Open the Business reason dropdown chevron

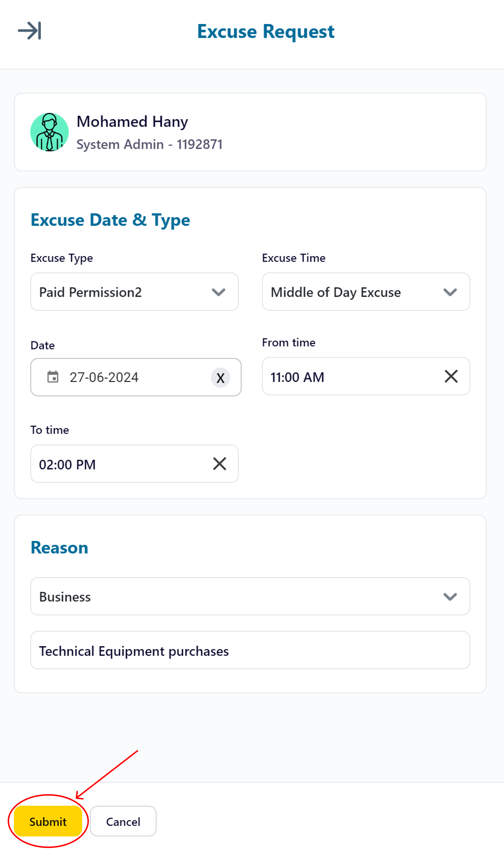click(x=450, y=597)
